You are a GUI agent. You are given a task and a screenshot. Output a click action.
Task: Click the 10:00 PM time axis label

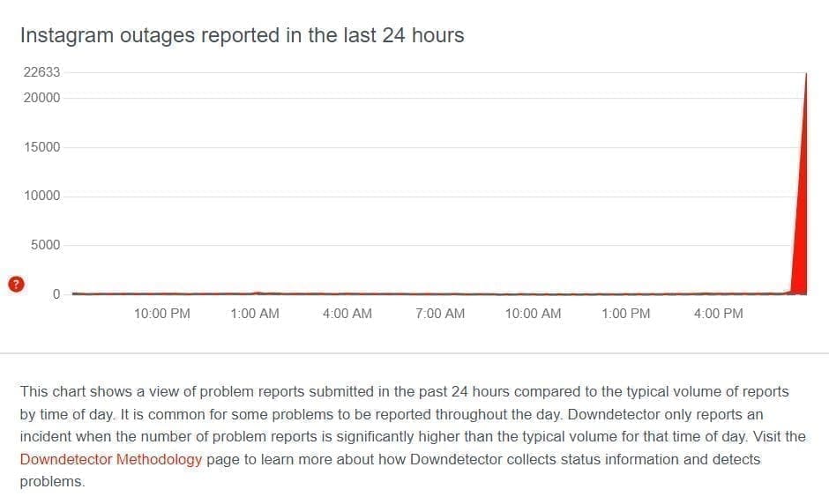(162, 314)
